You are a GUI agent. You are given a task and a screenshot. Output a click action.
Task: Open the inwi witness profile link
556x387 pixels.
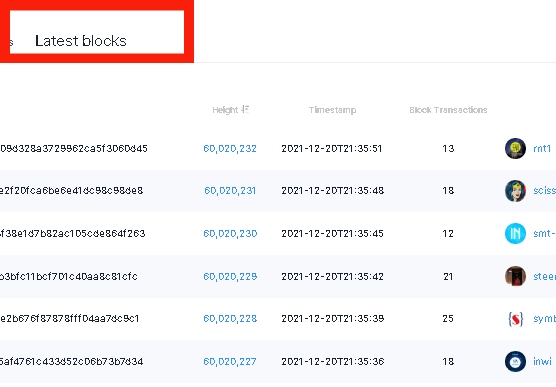(542, 361)
